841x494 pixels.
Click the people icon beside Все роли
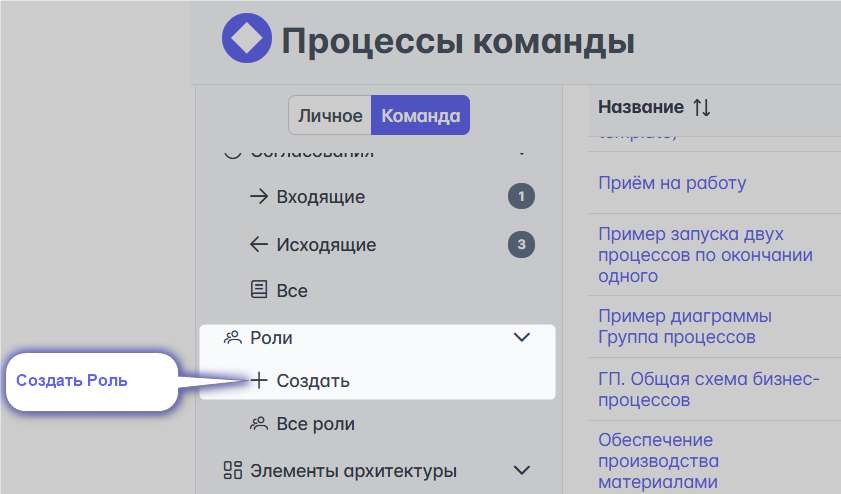point(259,424)
